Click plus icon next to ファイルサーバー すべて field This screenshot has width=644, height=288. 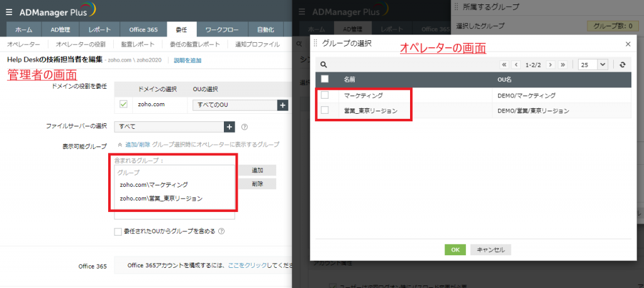(229, 126)
